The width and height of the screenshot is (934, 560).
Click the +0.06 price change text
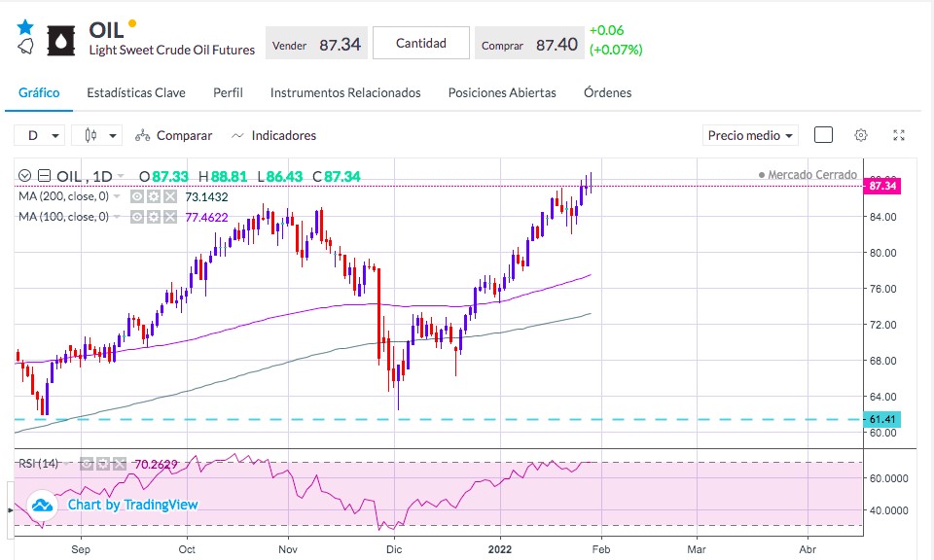click(x=606, y=30)
